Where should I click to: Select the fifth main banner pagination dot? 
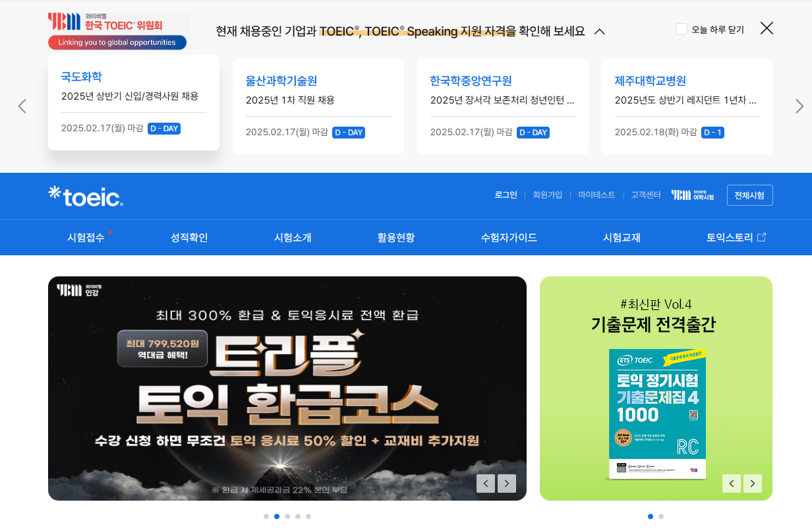click(308, 516)
